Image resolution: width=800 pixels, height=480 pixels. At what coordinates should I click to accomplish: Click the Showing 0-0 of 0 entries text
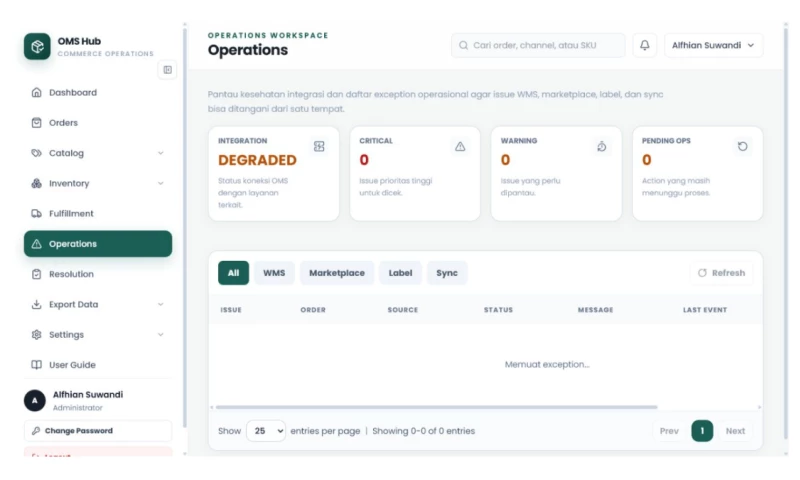[x=423, y=431]
